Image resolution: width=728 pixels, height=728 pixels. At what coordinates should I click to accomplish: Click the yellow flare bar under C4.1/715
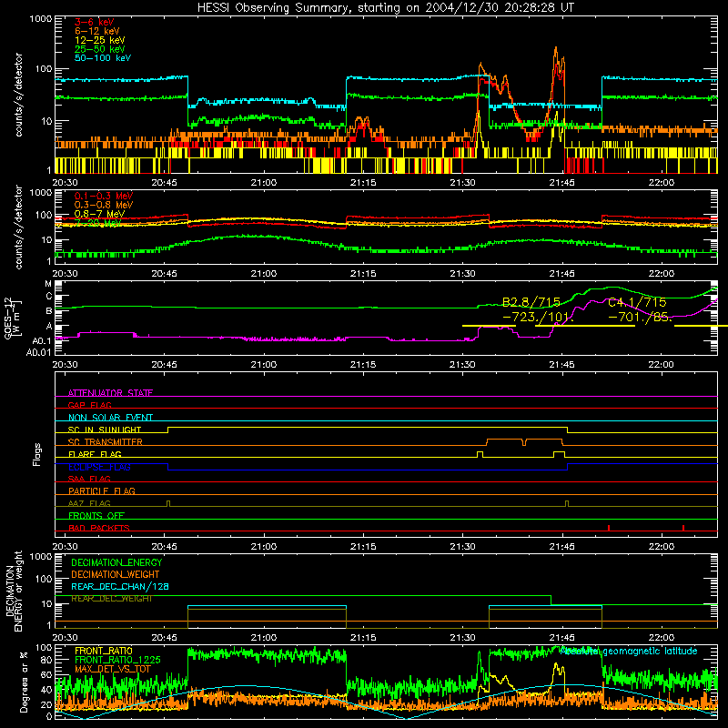tap(585, 326)
